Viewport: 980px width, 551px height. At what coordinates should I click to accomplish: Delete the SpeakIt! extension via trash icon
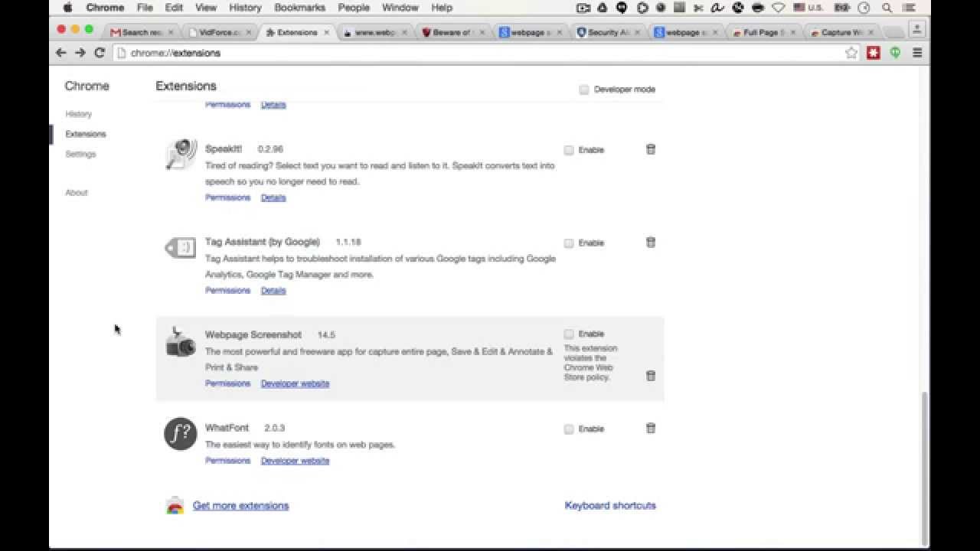click(651, 149)
